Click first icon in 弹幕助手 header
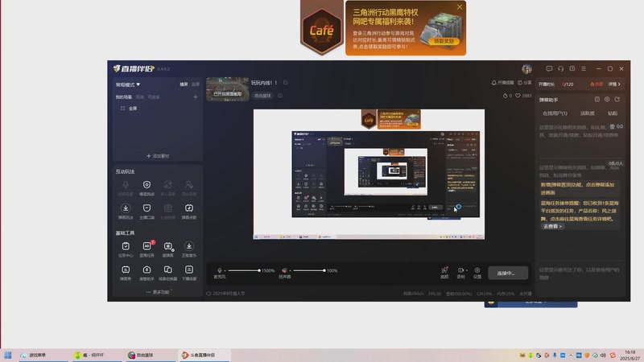644x362 pixels. click(x=597, y=99)
